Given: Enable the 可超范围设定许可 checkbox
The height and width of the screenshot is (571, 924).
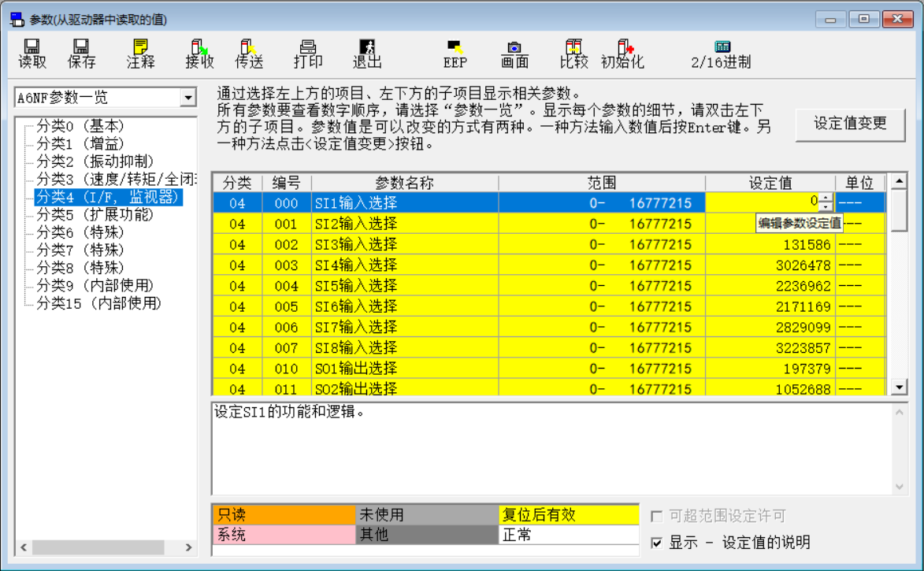Looking at the screenshot, I should coord(655,515).
